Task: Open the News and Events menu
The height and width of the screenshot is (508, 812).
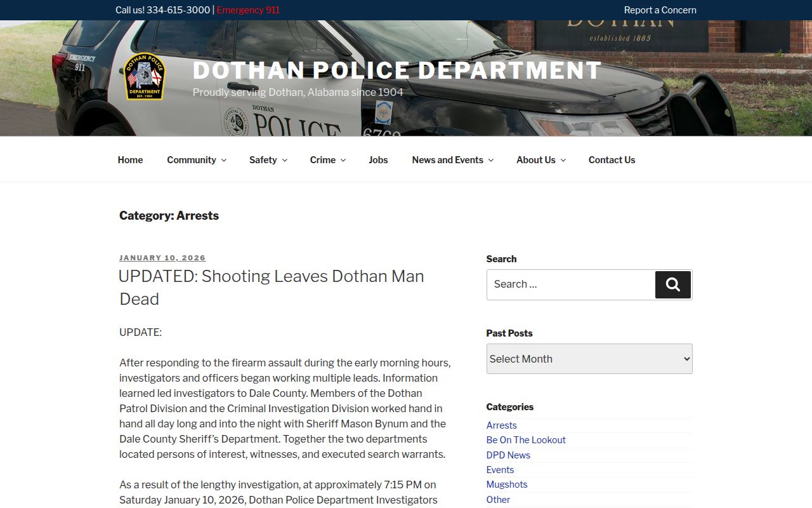Action: point(448,160)
